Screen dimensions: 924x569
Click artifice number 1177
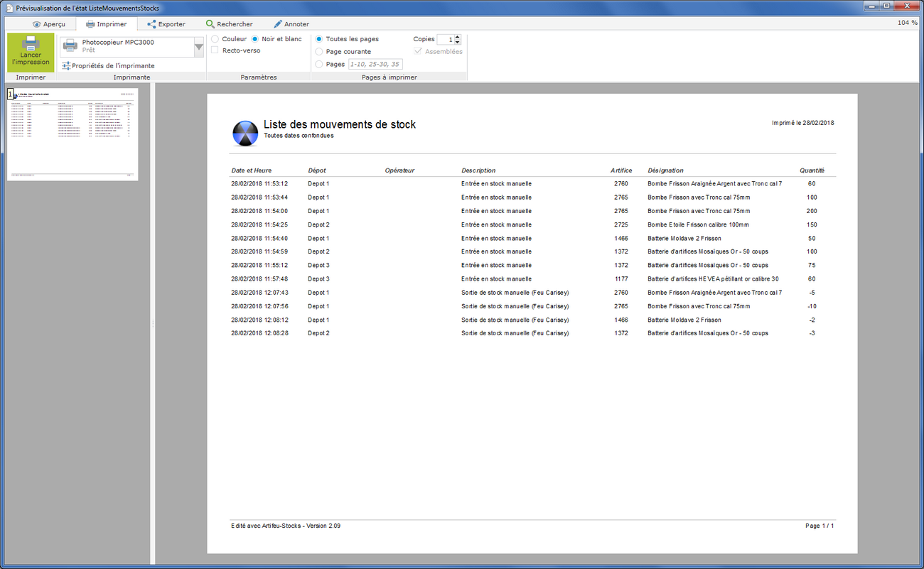(621, 279)
